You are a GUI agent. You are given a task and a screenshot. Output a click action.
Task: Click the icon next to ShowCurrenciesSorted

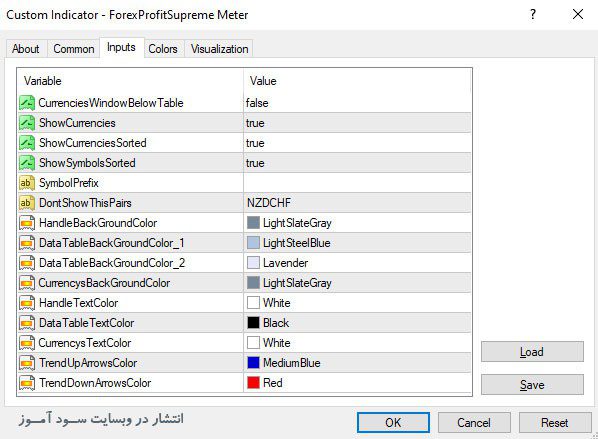pyautogui.click(x=27, y=143)
